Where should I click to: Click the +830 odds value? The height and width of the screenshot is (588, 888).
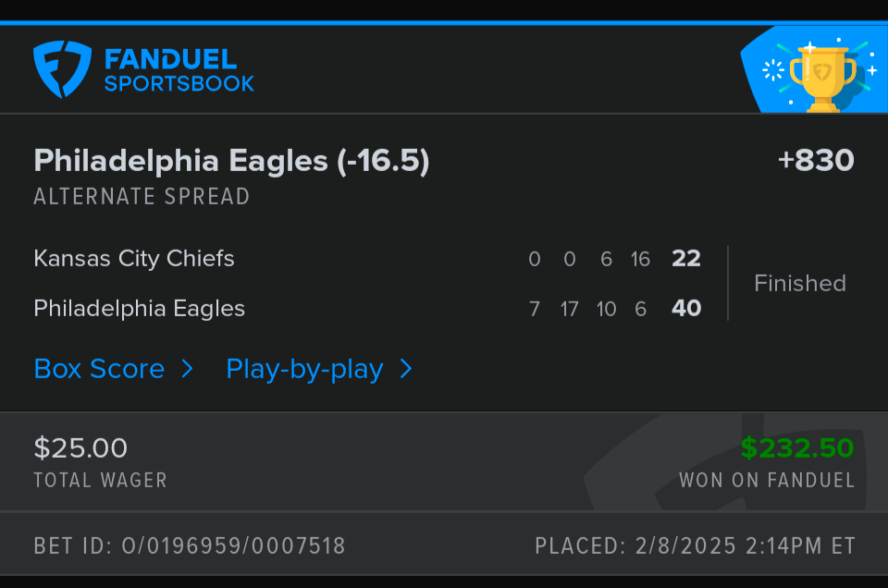815,161
